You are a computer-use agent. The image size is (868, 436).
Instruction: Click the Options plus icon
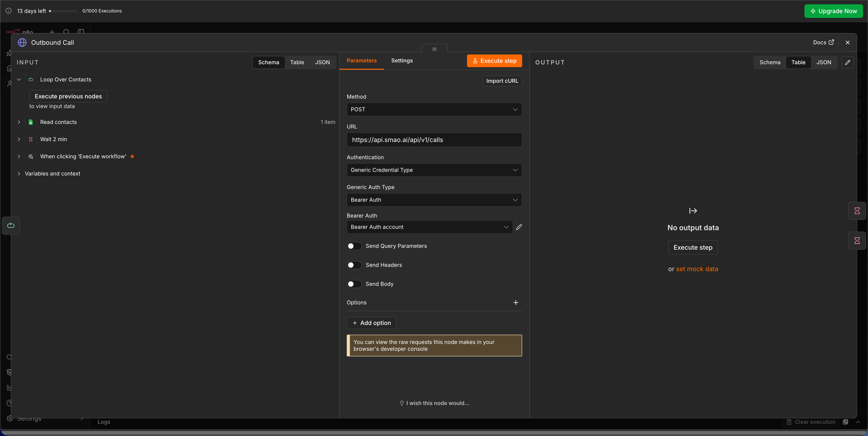tap(516, 303)
